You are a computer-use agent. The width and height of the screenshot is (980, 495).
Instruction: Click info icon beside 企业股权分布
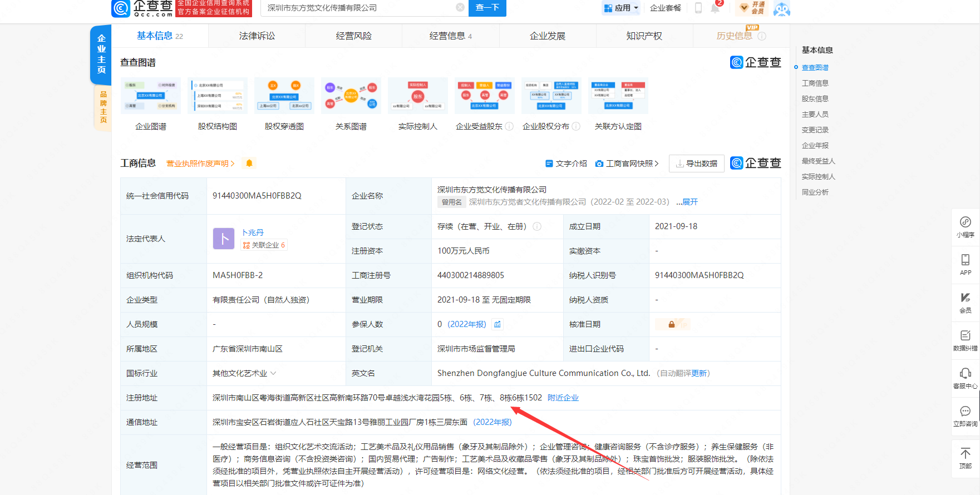576,126
